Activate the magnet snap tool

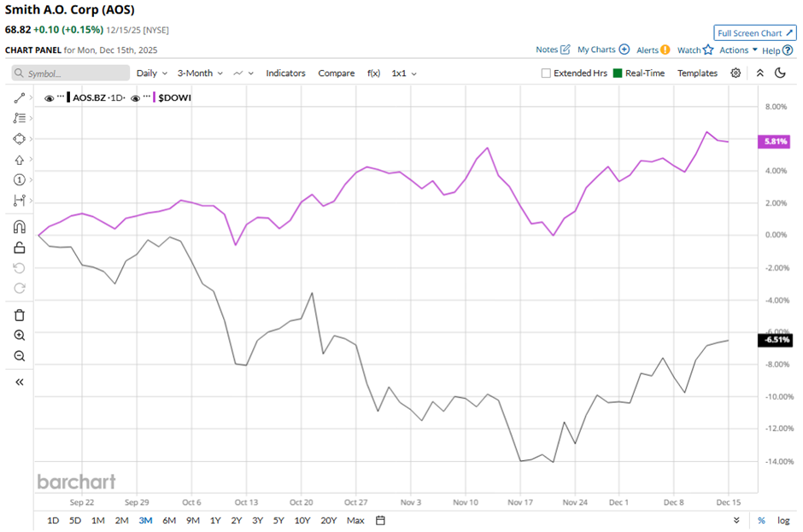(x=20, y=227)
